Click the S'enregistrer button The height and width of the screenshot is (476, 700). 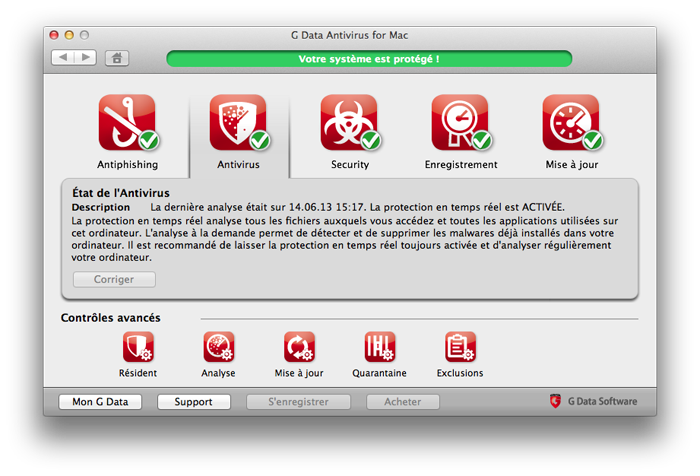(298, 402)
